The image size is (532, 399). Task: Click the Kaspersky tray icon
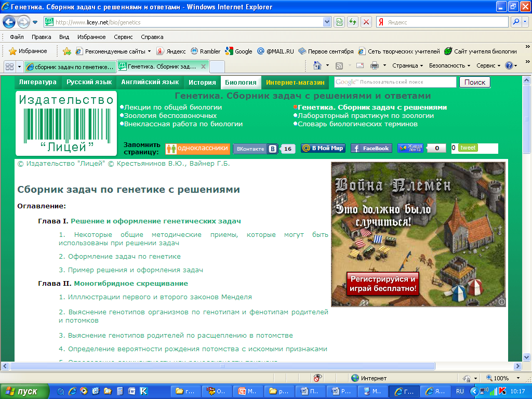[x=503, y=391]
